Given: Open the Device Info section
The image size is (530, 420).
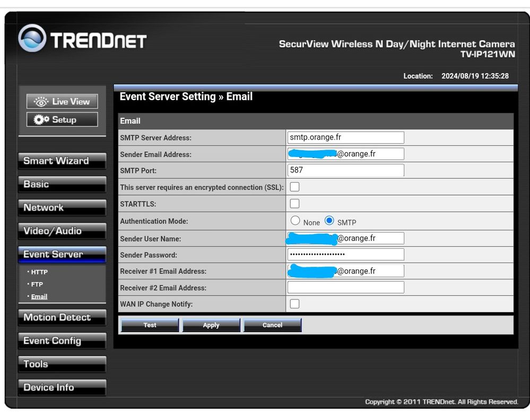Looking at the screenshot, I should coord(62,387).
